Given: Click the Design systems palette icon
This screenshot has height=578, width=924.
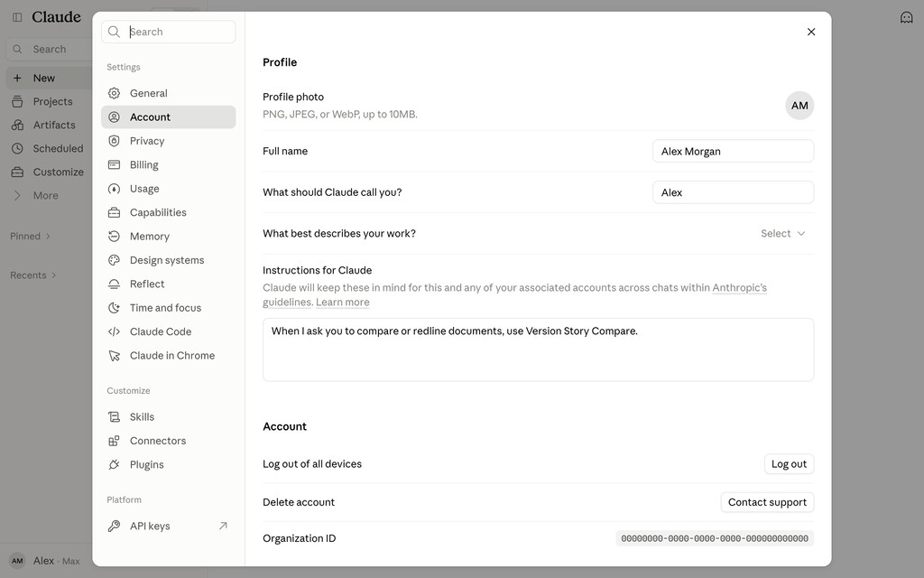Looking at the screenshot, I should tap(114, 260).
